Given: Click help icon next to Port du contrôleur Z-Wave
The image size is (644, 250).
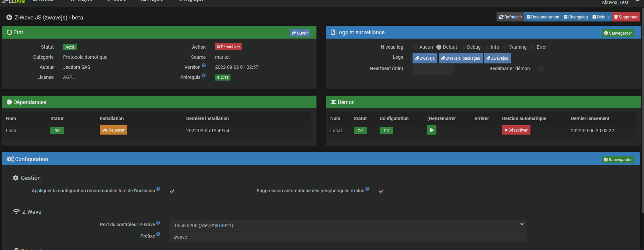Looking at the screenshot, I should pos(158,223).
